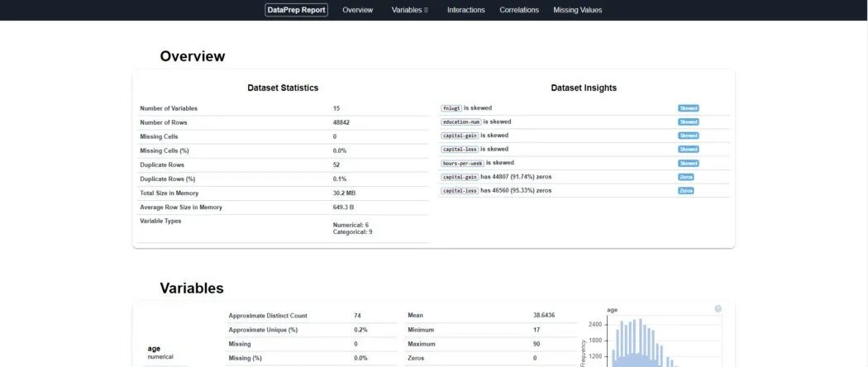Click Zeros badge for capital-loss
The width and height of the screenshot is (868, 367).
[686, 190]
